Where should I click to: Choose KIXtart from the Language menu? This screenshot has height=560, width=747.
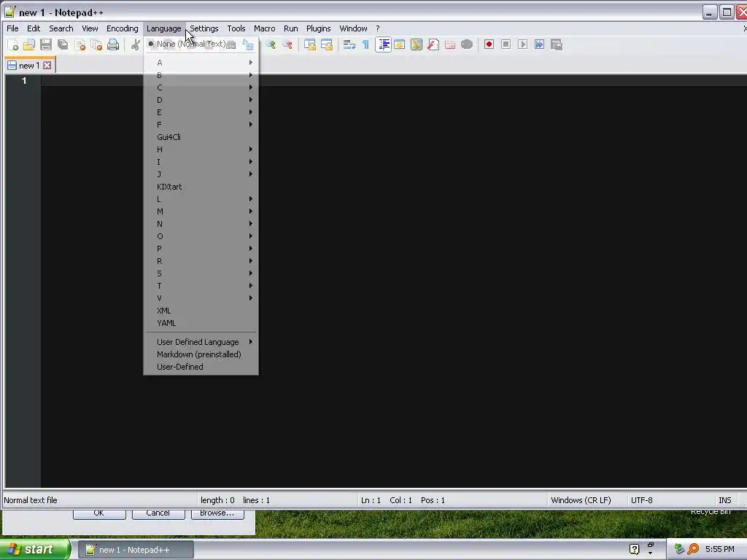(201, 187)
